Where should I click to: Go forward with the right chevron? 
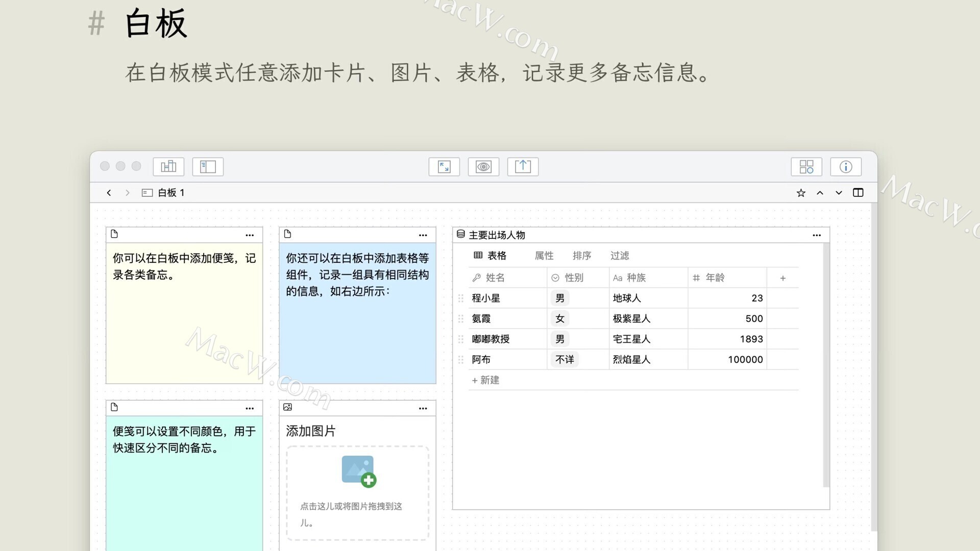(x=128, y=193)
